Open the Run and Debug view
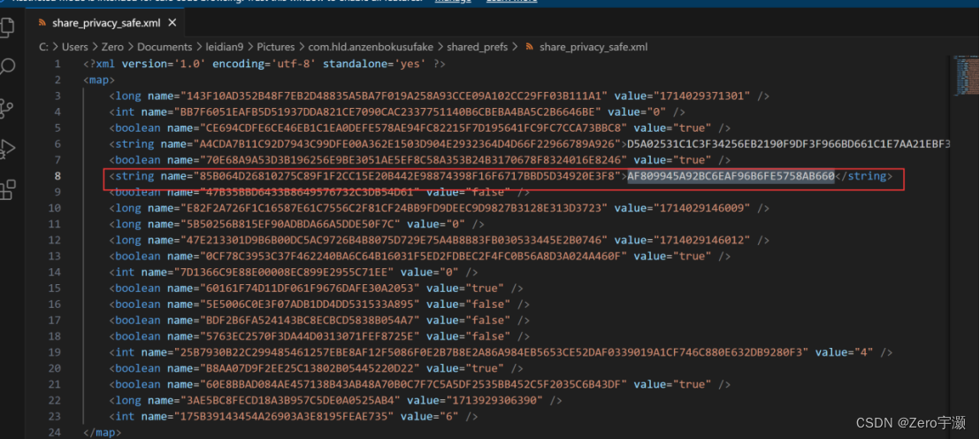 click(7, 148)
